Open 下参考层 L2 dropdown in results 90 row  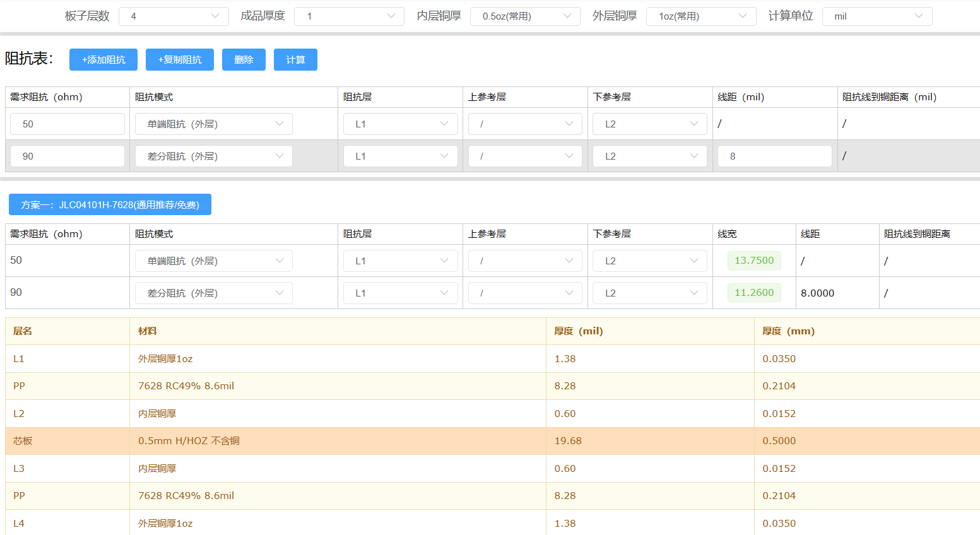651,293
